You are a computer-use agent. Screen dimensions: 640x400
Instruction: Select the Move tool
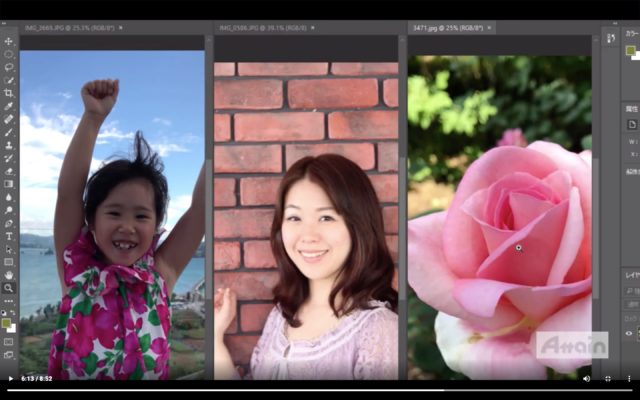[9, 42]
